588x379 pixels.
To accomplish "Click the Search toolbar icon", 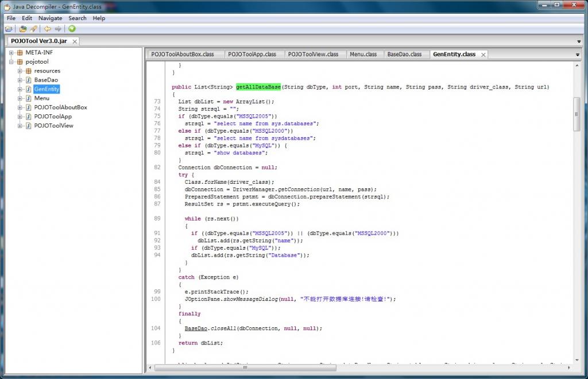I will click(33, 29).
